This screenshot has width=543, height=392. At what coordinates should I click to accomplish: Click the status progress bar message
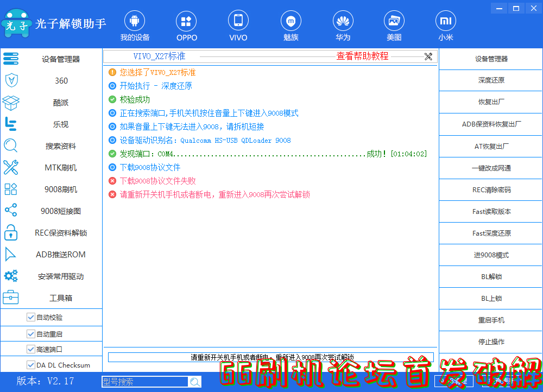click(x=271, y=357)
